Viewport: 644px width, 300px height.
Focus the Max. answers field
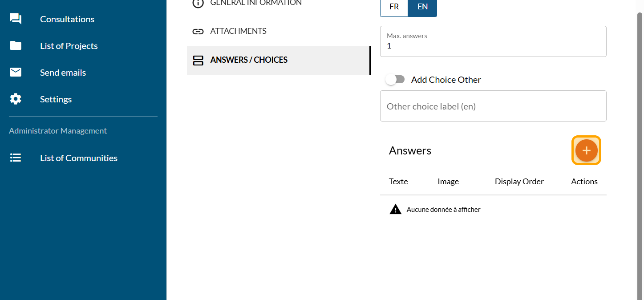pyautogui.click(x=493, y=46)
